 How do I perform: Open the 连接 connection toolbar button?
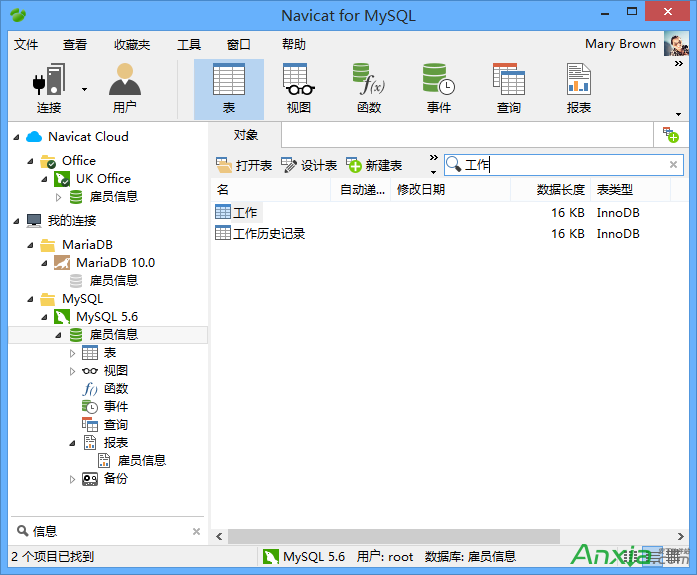pos(49,88)
